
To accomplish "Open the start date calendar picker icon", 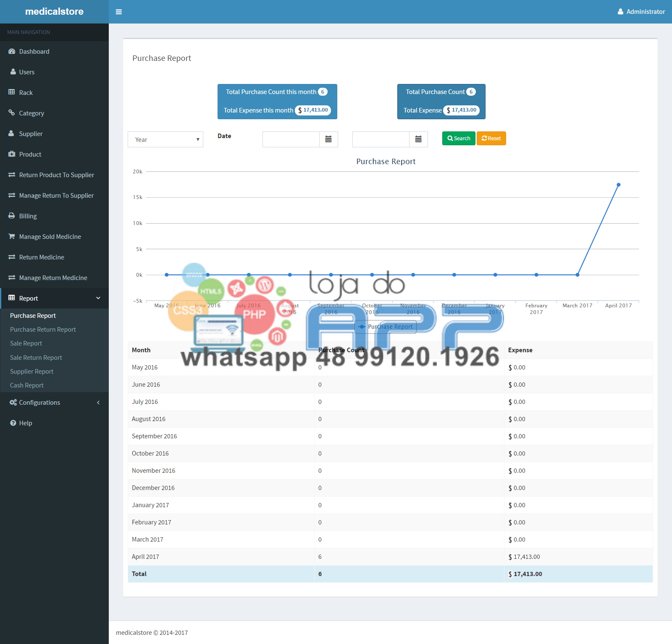I will point(328,139).
